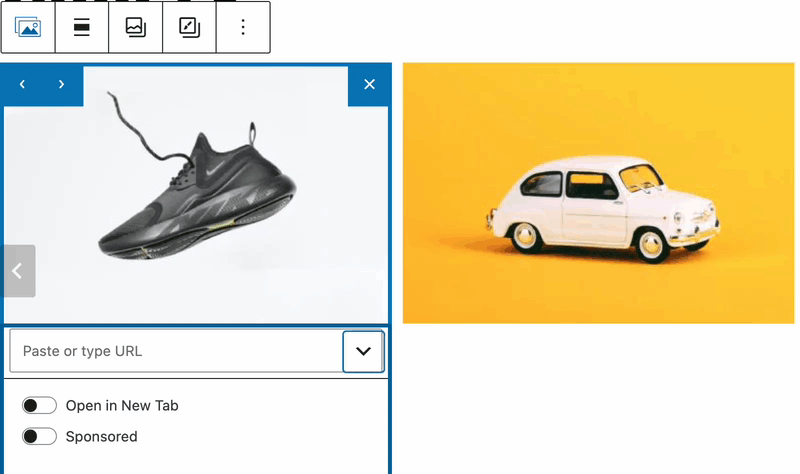Click the Open in New Tab label
The image size is (800, 474).
pos(122,406)
